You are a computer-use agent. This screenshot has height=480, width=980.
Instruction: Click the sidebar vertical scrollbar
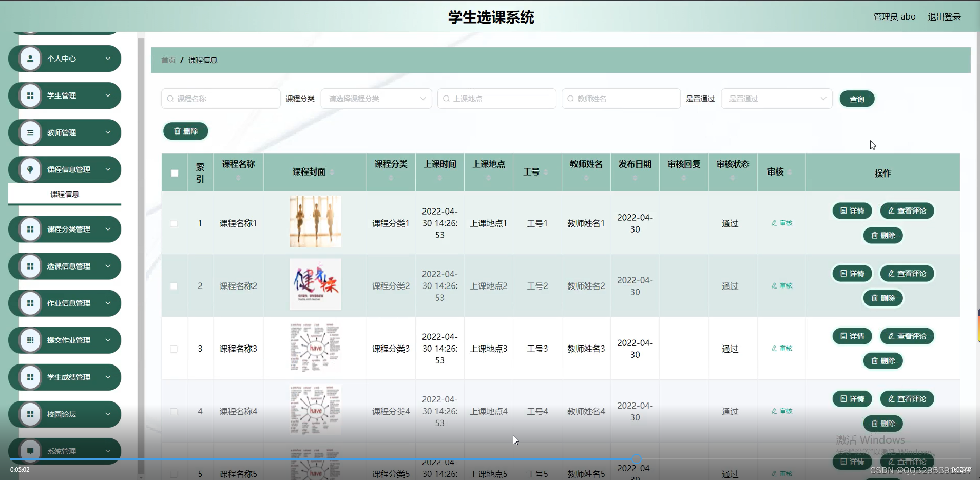pyautogui.click(x=141, y=256)
